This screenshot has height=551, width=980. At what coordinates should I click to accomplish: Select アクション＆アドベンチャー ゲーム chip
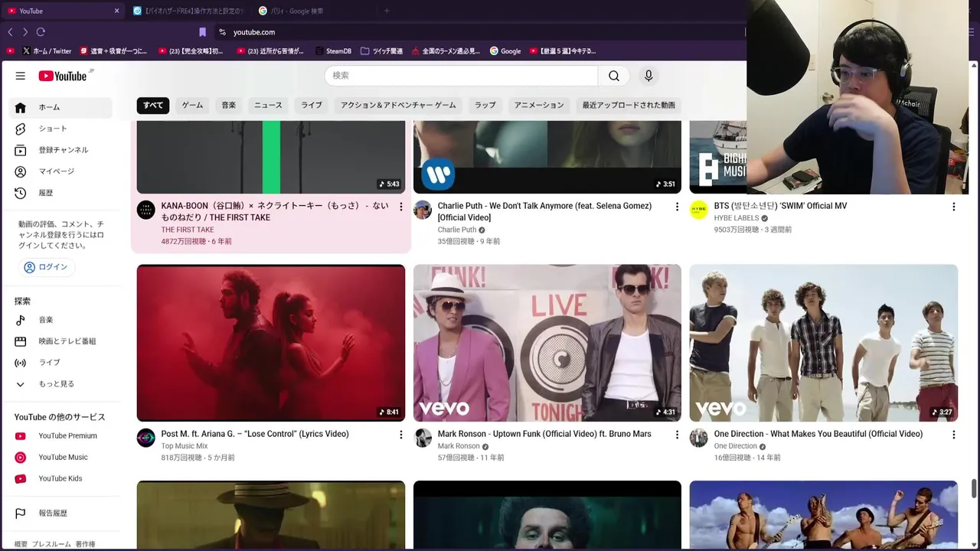[398, 105]
